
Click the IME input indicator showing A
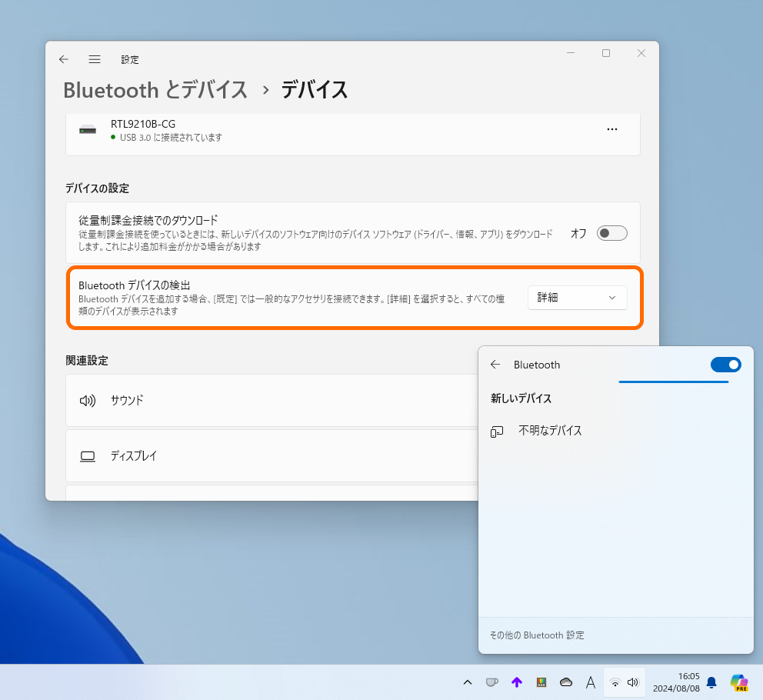click(x=590, y=682)
